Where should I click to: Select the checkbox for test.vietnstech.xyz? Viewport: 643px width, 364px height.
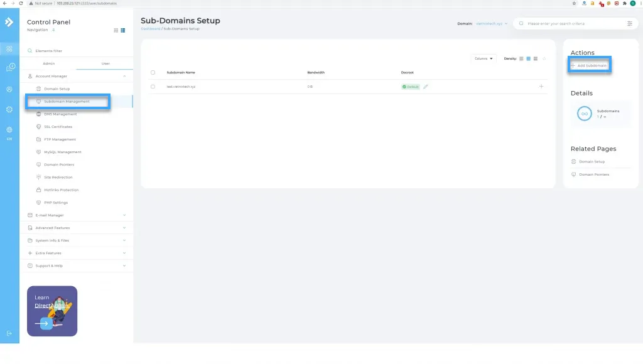tap(151, 87)
